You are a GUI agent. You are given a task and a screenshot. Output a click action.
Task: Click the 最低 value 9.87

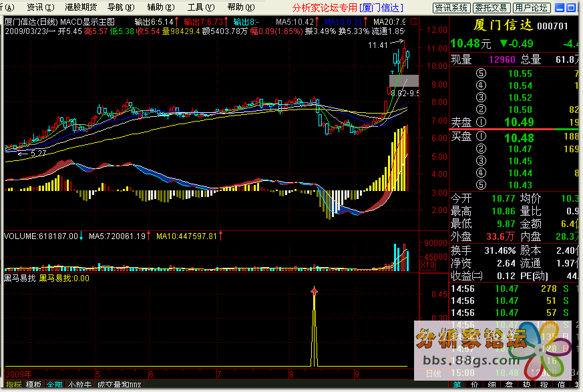pos(506,224)
